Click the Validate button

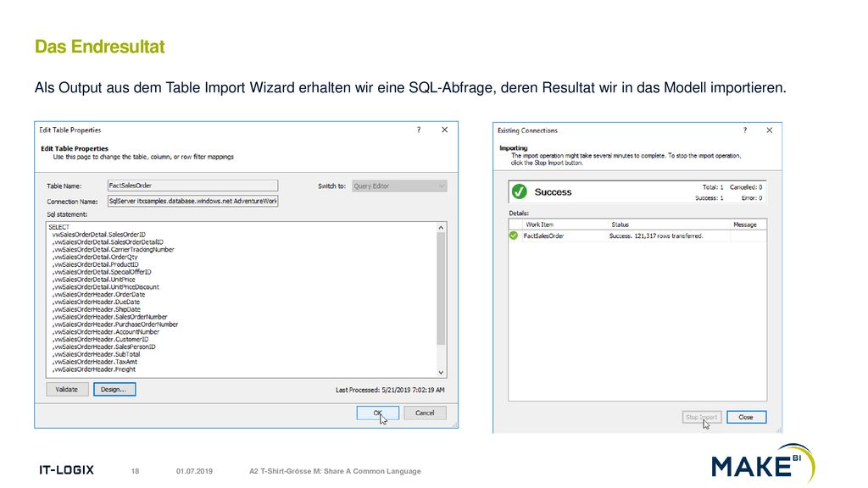(x=66, y=390)
